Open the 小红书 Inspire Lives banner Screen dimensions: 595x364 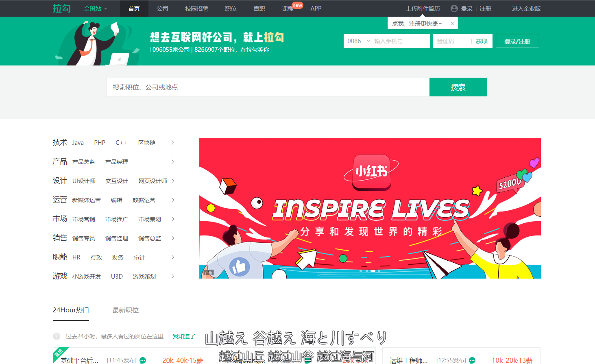370,208
